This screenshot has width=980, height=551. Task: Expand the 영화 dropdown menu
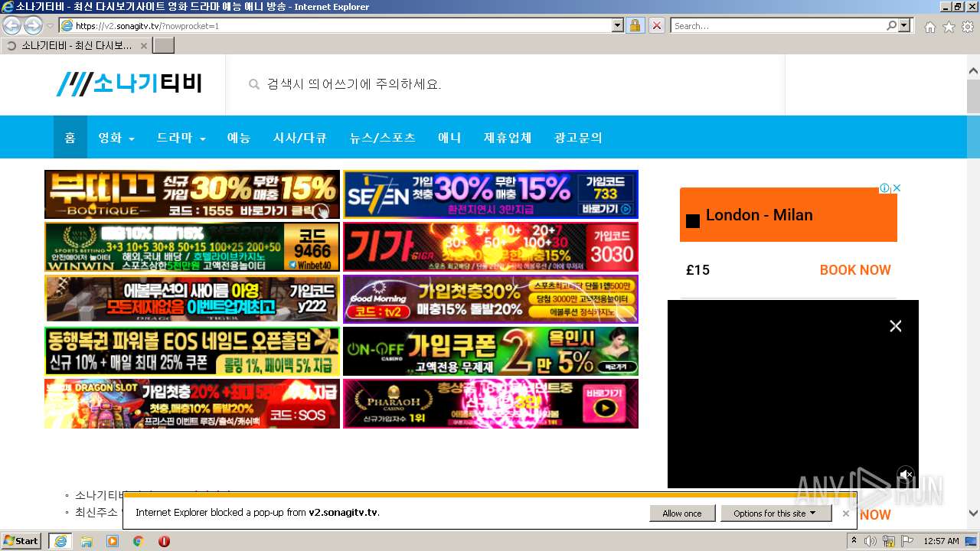(x=116, y=138)
